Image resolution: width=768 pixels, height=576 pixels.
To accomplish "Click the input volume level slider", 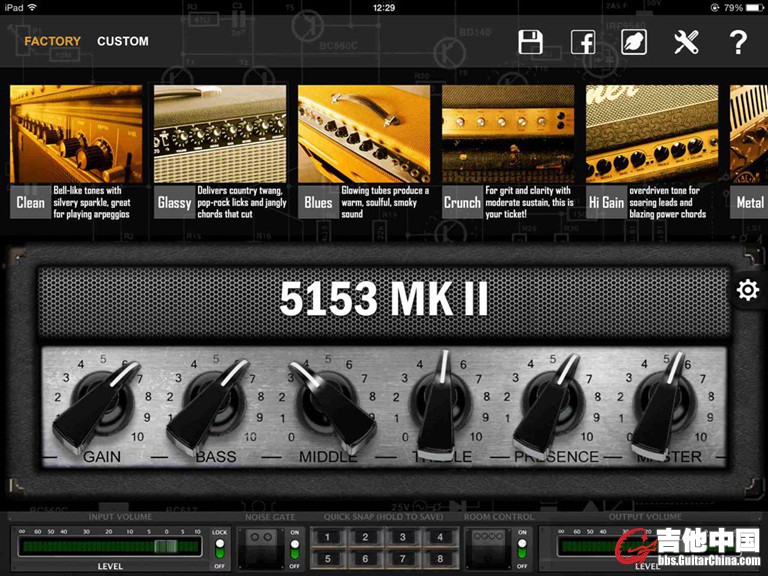I will 164,547.
